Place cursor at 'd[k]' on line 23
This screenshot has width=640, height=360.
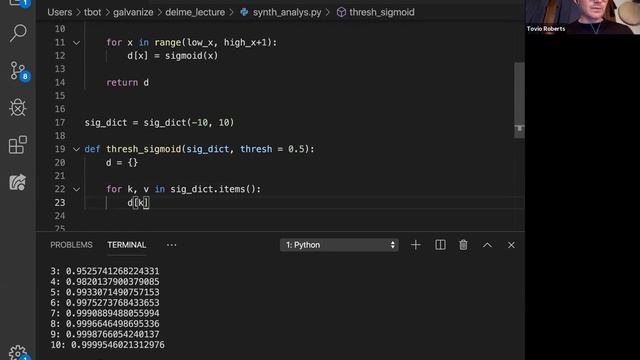pyautogui.click(x=138, y=203)
